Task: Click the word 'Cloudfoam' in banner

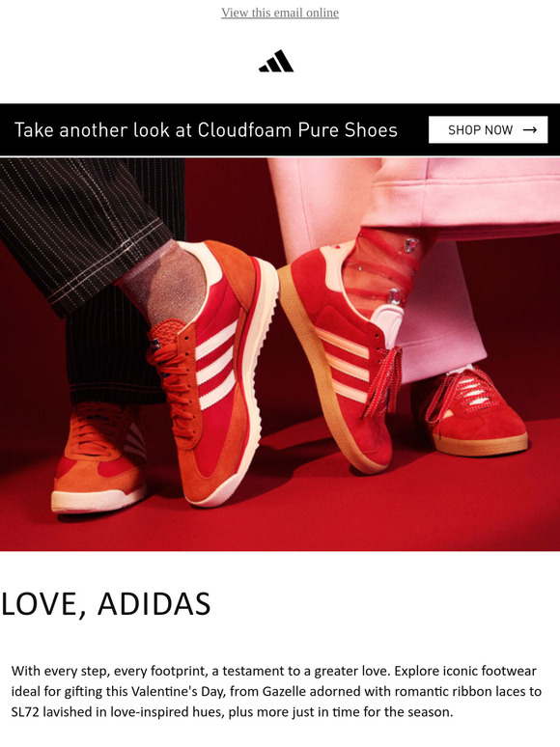Action: point(244,129)
